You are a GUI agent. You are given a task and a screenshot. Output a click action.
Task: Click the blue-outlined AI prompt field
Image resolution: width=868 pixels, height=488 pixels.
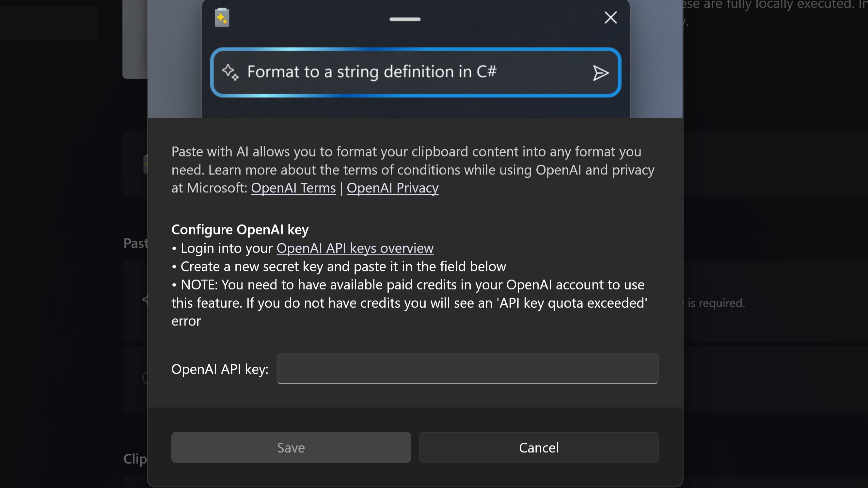[415, 72]
